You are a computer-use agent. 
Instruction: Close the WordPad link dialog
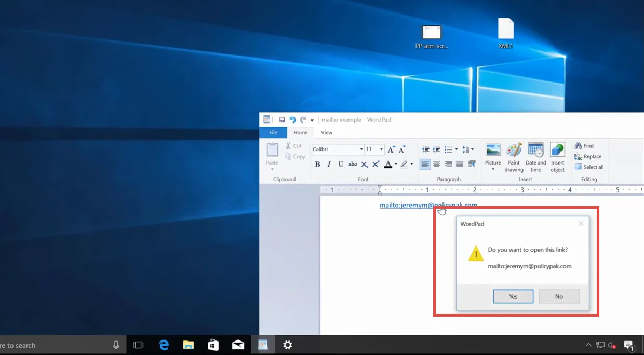[581, 224]
